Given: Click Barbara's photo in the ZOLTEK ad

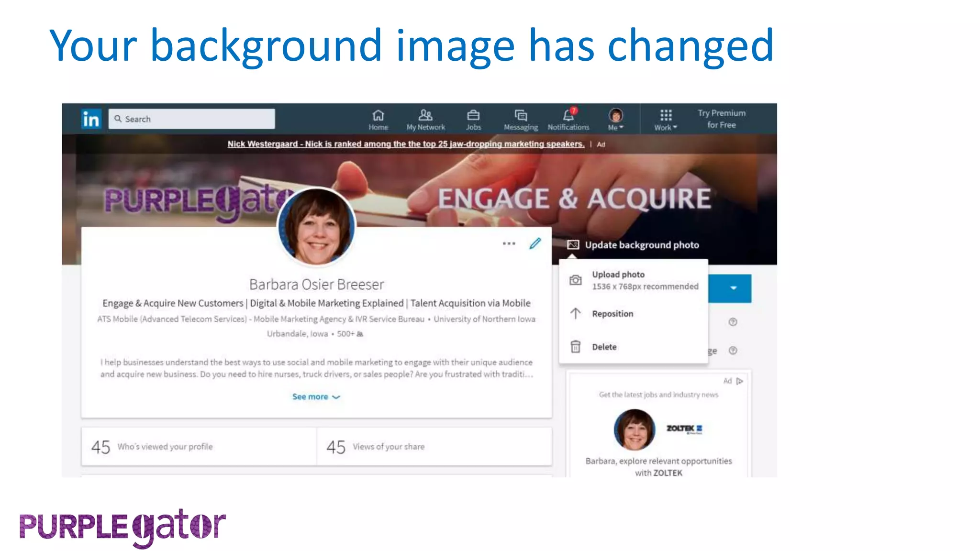Looking at the screenshot, I should pyautogui.click(x=635, y=430).
